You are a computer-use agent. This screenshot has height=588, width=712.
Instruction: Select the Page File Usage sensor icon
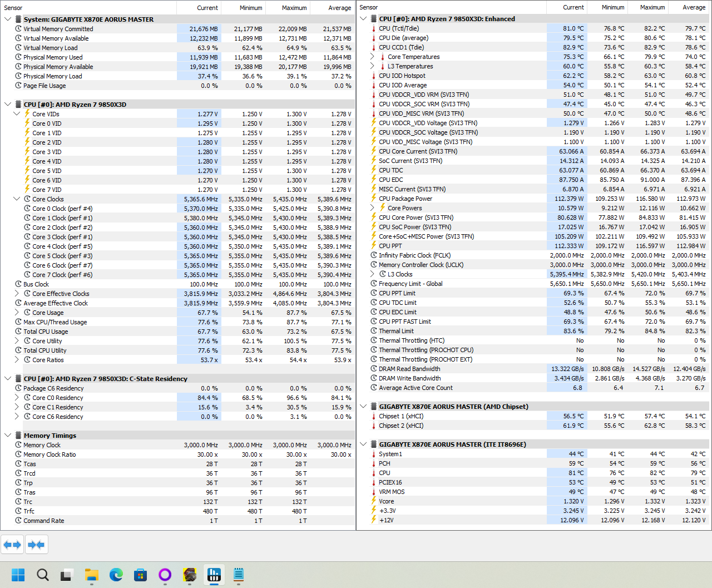point(18,86)
